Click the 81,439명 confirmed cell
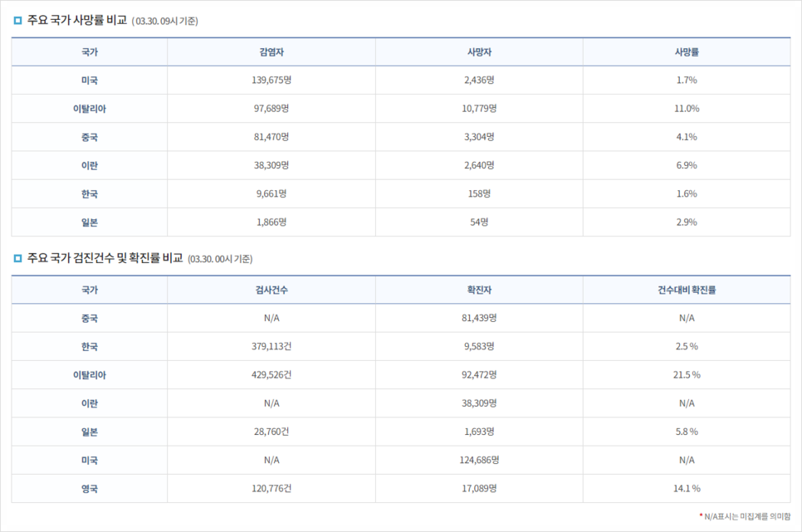The width and height of the screenshot is (802, 532). pyautogui.click(x=479, y=318)
